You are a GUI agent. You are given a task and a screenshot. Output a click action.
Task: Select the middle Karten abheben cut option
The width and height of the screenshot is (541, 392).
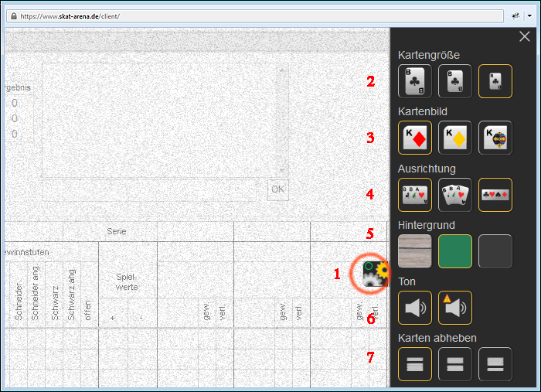click(454, 364)
